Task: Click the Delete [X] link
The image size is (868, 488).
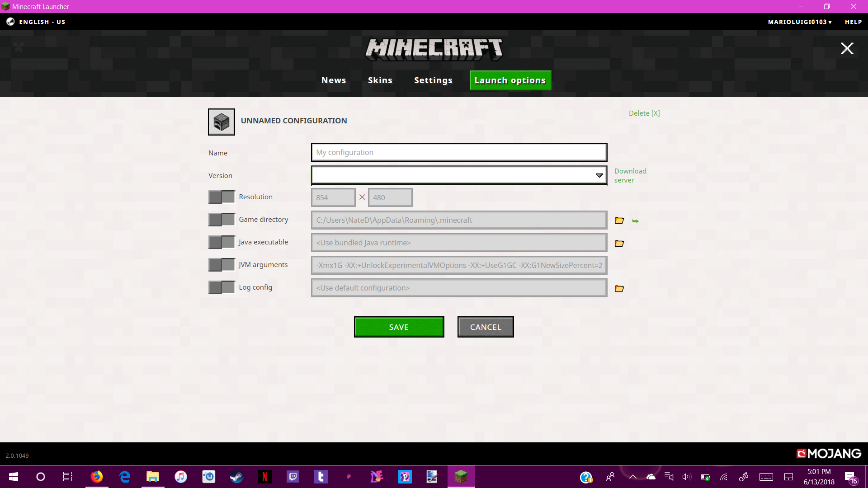Action: click(644, 113)
